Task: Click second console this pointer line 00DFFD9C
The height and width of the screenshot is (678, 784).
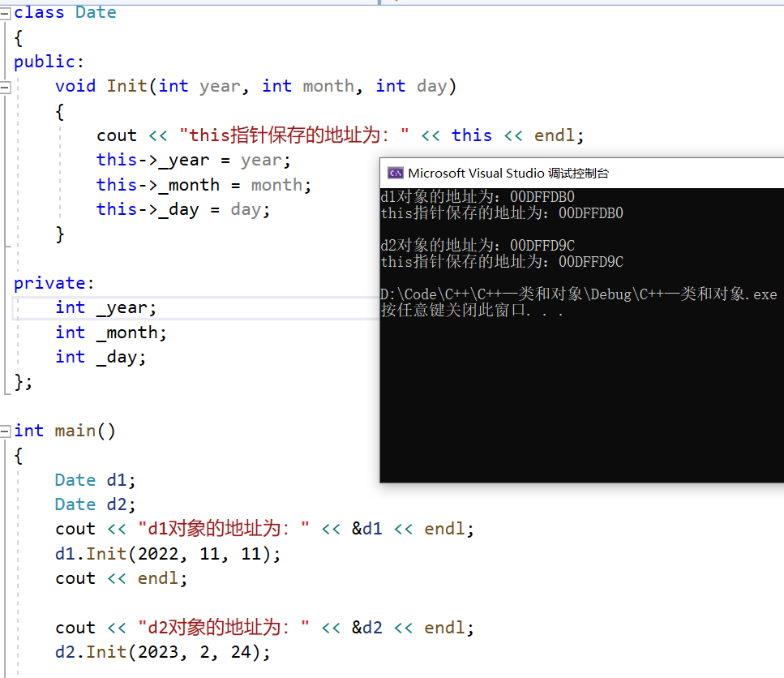Action: (x=502, y=261)
